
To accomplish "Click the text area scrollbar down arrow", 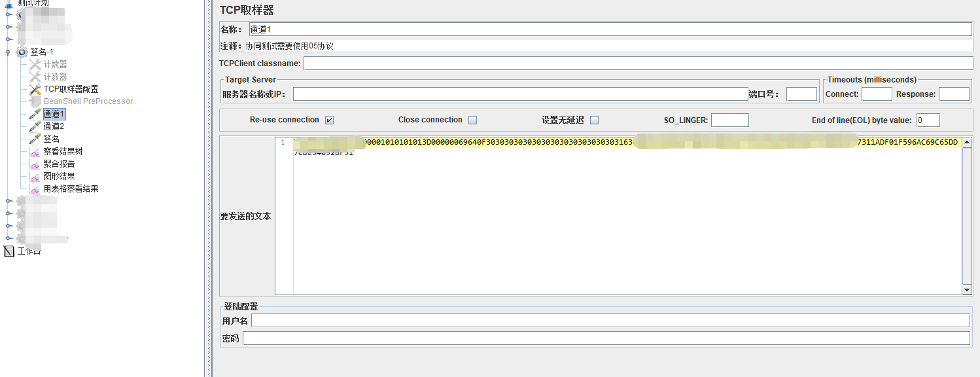I will pyautogui.click(x=968, y=290).
